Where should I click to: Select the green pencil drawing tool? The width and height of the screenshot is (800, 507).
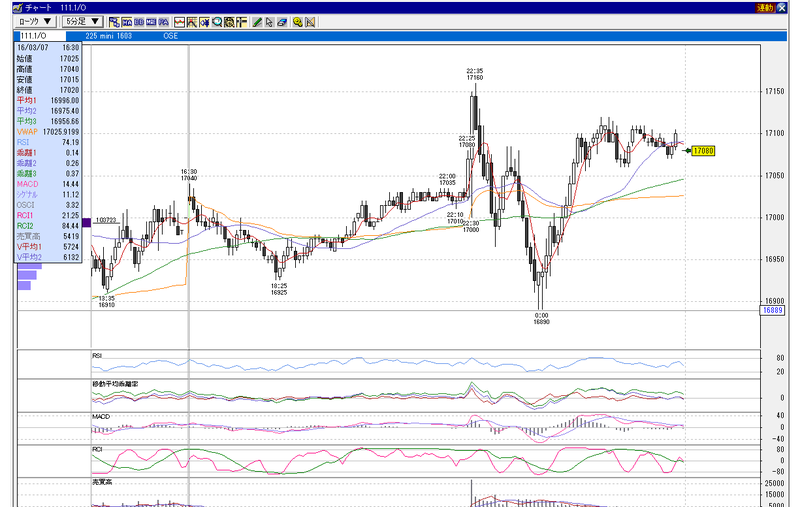click(257, 22)
